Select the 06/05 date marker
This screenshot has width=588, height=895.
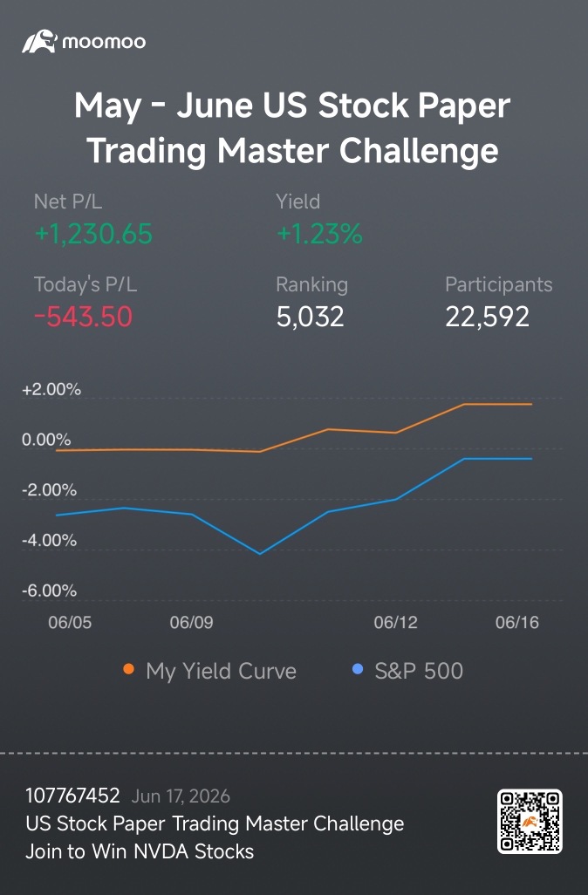pos(70,622)
